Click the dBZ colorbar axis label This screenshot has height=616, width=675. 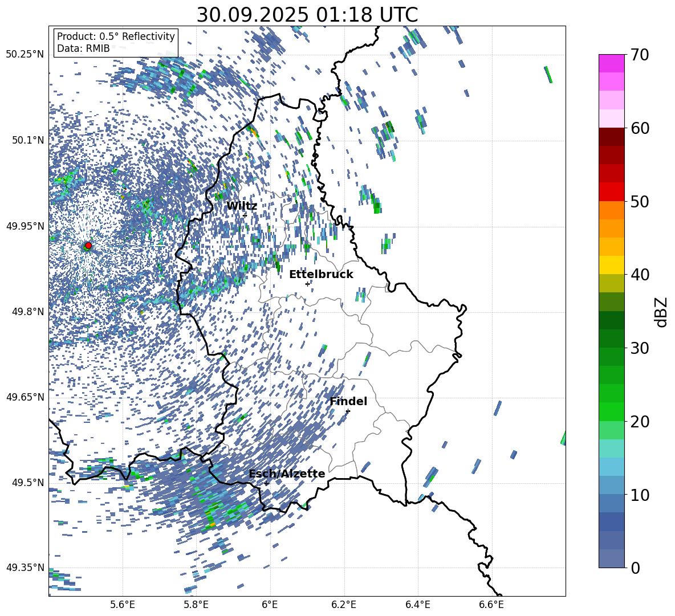point(661,312)
